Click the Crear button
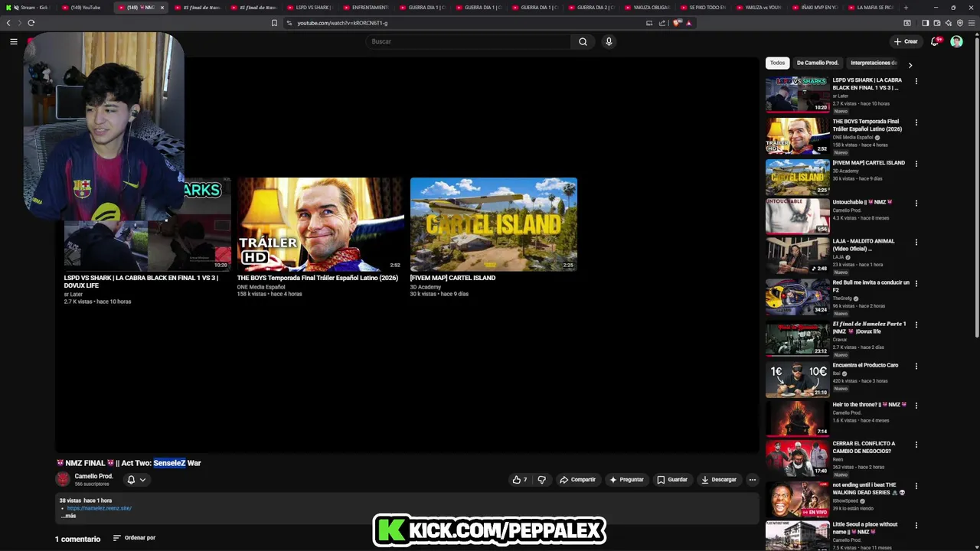This screenshot has width=980, height=551. coord(906,41)
